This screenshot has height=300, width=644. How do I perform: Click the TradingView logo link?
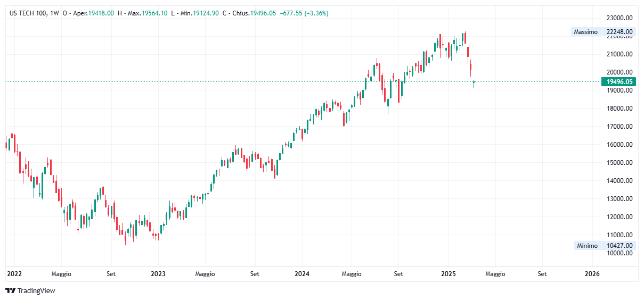(30, 290)
